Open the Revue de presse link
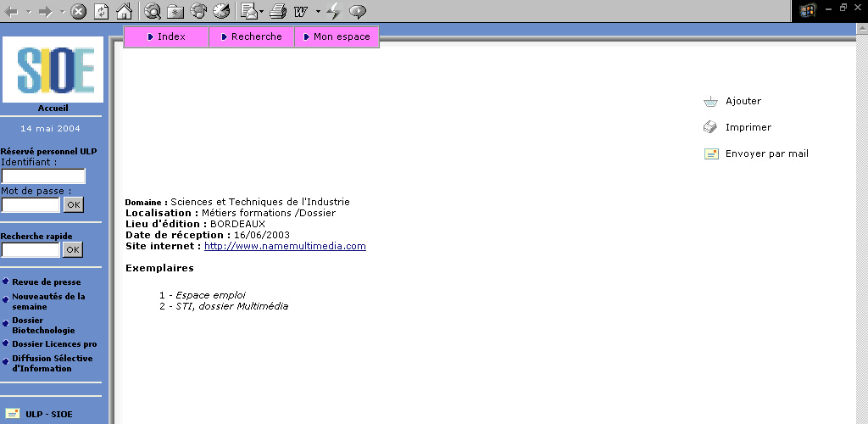Viewport: 868px width, 424px height. [x=47, y=282]
